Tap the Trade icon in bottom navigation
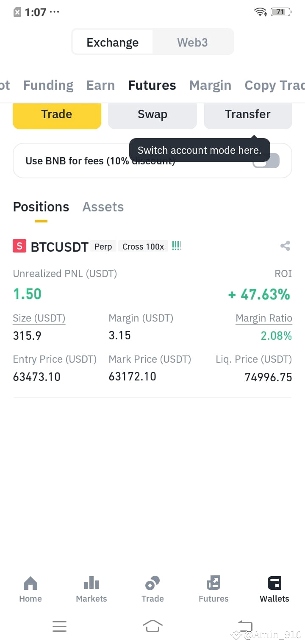The height and width of the screenshot is (644, 305). (x=152, y=583)
